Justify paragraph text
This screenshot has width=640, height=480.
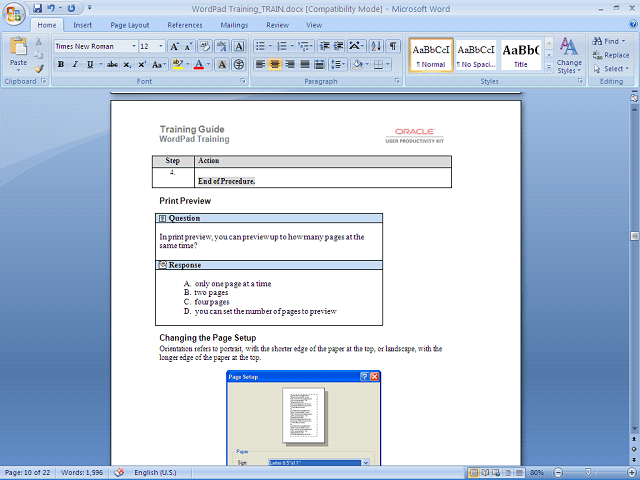pos(305,64)
